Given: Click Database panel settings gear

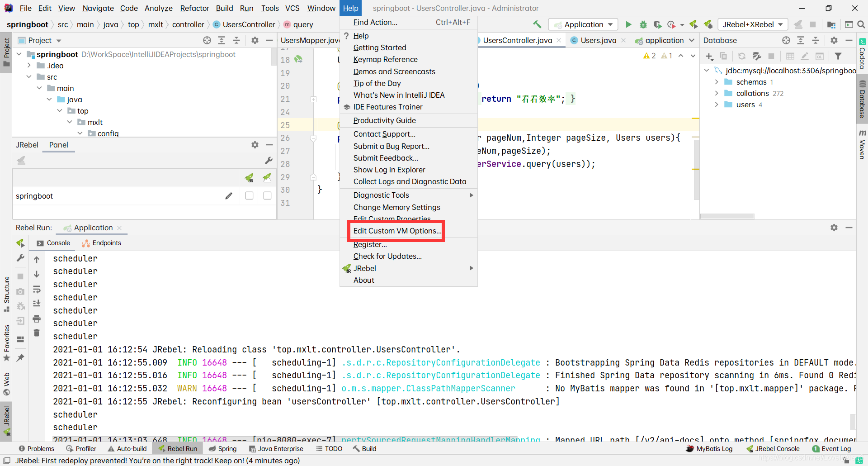Looking at the screenshot, I should coord(834,40).
